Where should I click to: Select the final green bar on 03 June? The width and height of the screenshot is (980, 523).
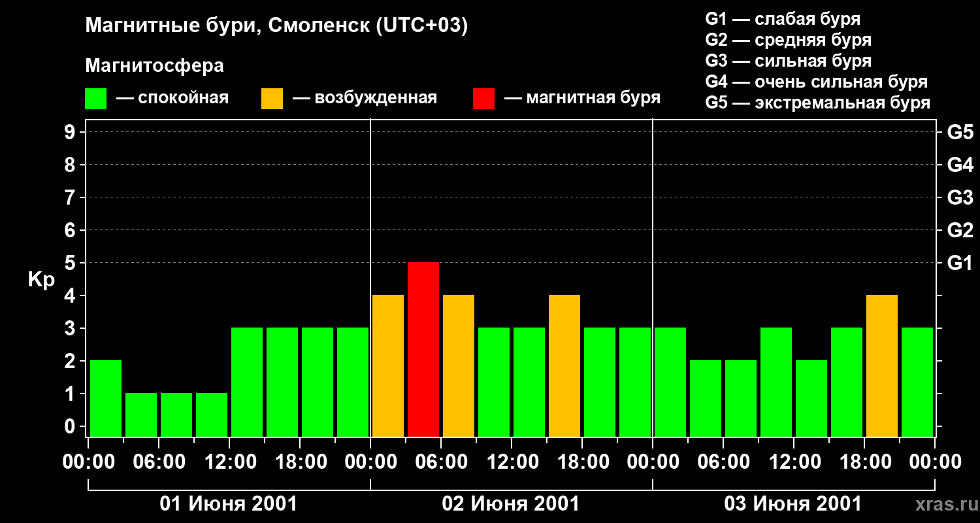pyautogui.click(x=917, y=382)
